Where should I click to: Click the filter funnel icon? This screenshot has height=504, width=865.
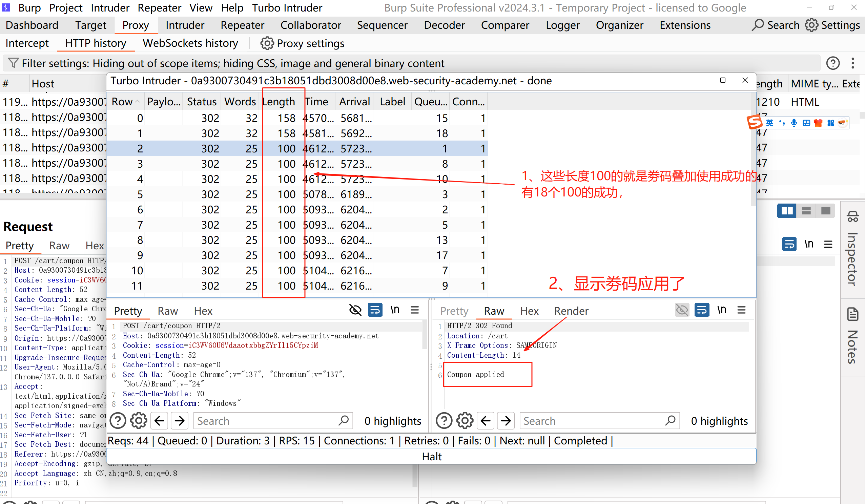click(x=13, y=63)
